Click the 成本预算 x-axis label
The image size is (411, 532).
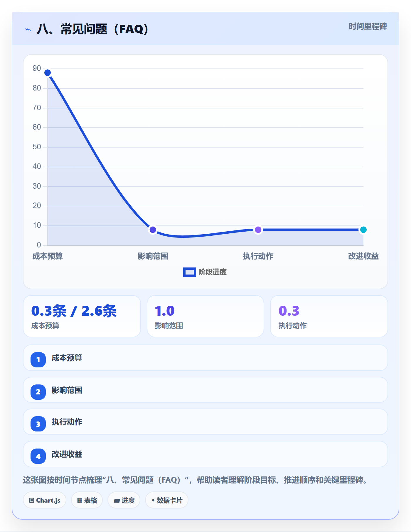pos(48,256)
